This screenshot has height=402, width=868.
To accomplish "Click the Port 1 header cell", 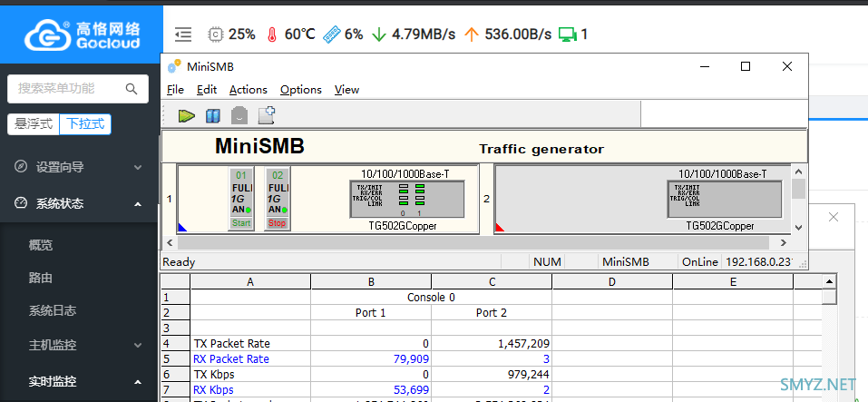I will (371, 313).
